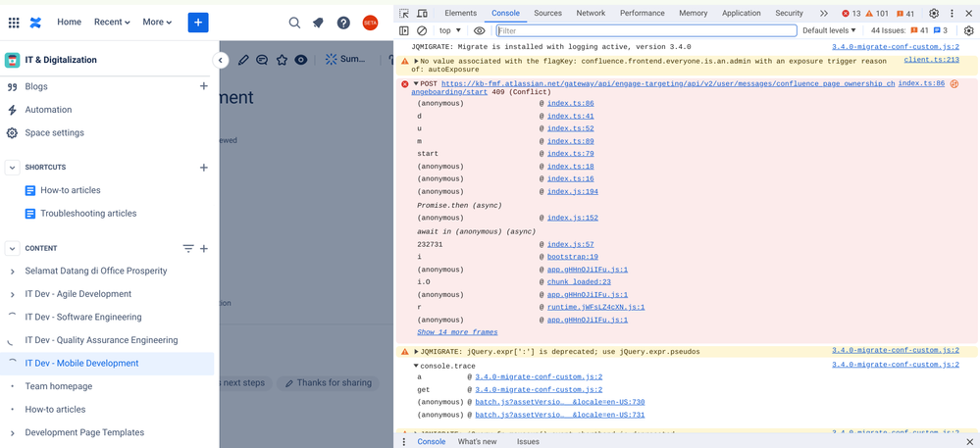Screen dimensions: 980x448
Task: Click the Automation lightning bolt icon
Action: 11,110
